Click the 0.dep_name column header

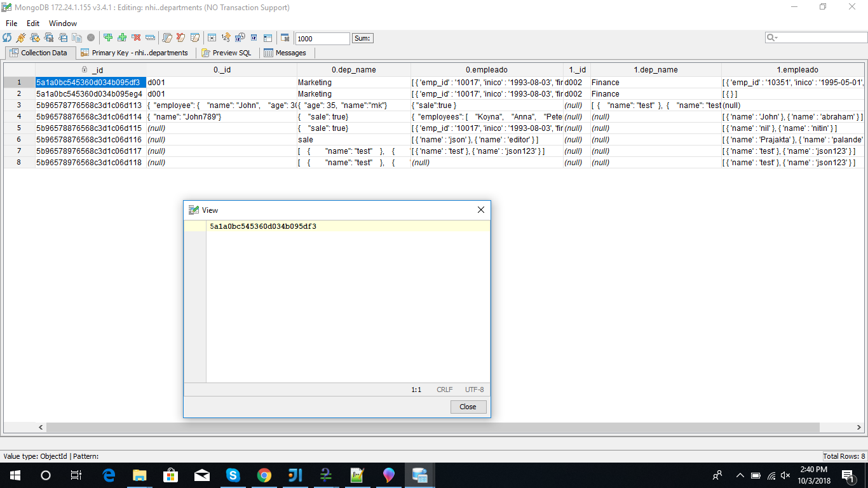pos(354,70)
